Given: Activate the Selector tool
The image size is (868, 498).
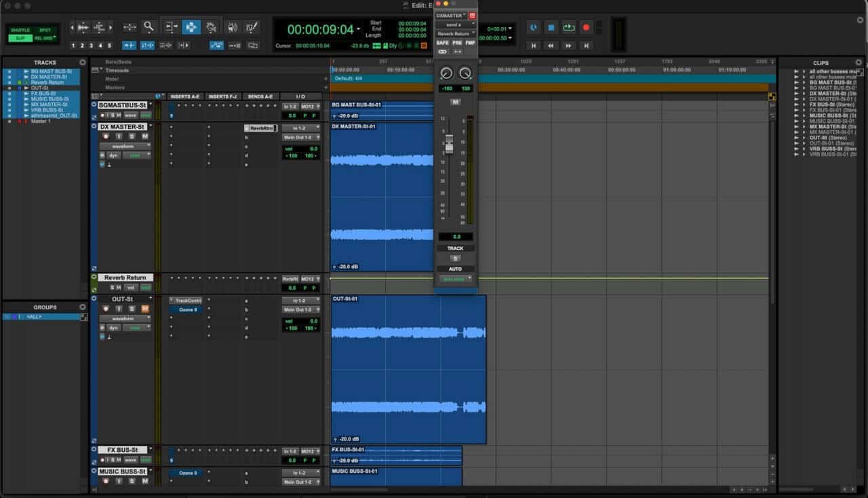Looking at the screenshot, I should [191, 27].
